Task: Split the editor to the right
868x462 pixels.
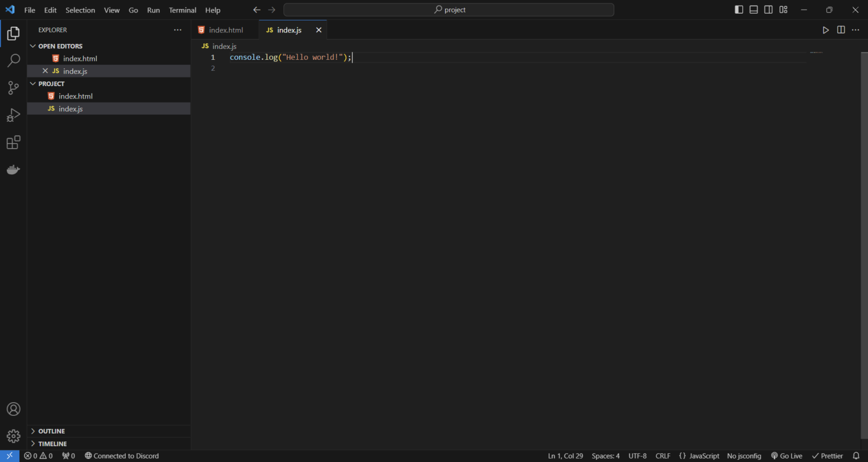Action: 841,30
